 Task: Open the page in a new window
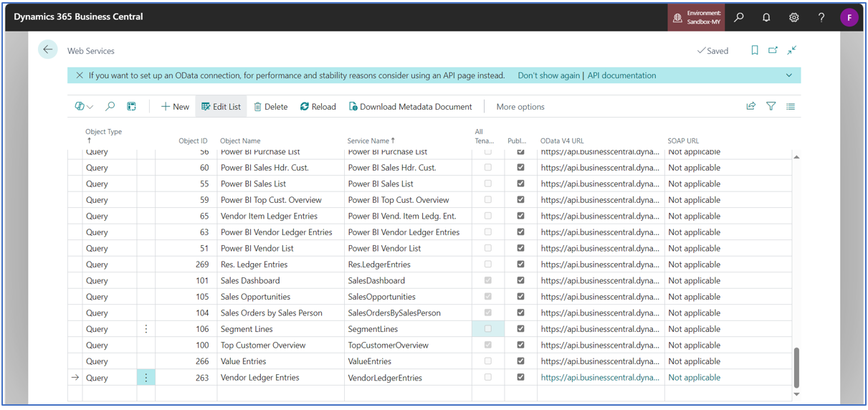click(x=773, y=50)
